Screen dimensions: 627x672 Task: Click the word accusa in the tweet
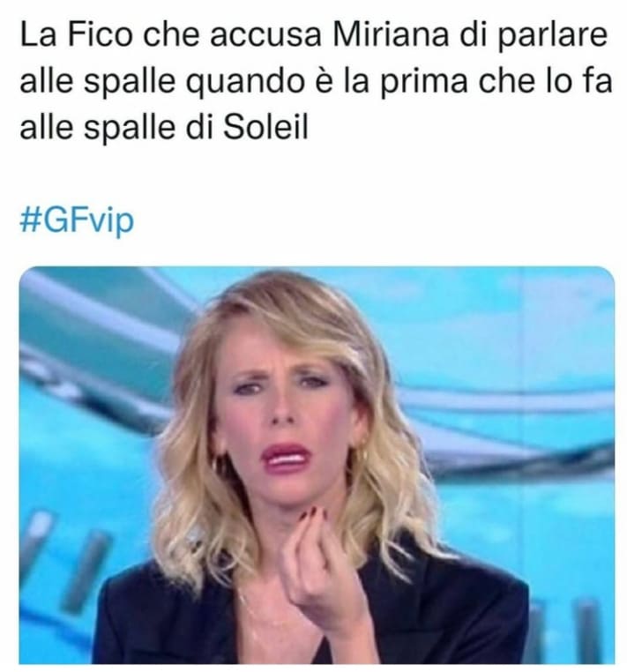coord(266,37)
